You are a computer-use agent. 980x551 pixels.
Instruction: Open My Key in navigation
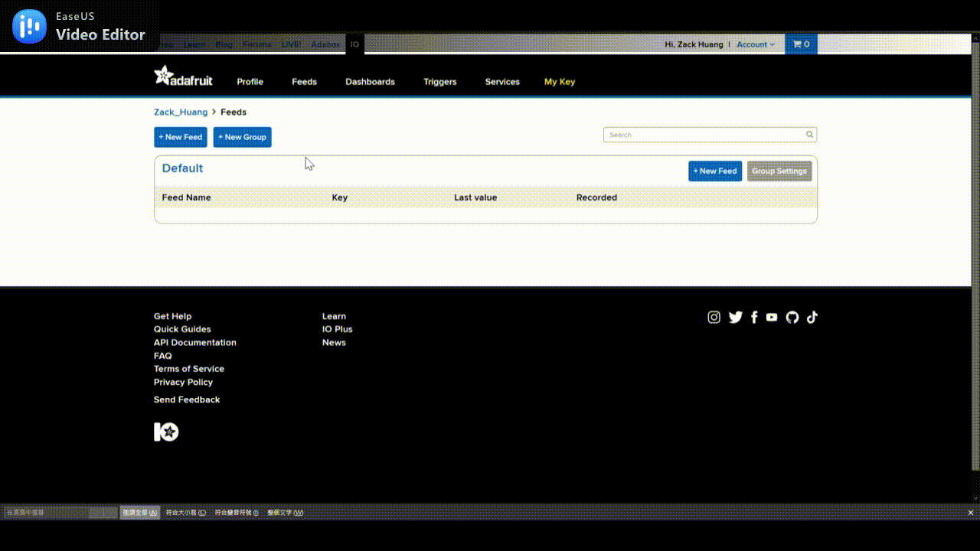560,82
